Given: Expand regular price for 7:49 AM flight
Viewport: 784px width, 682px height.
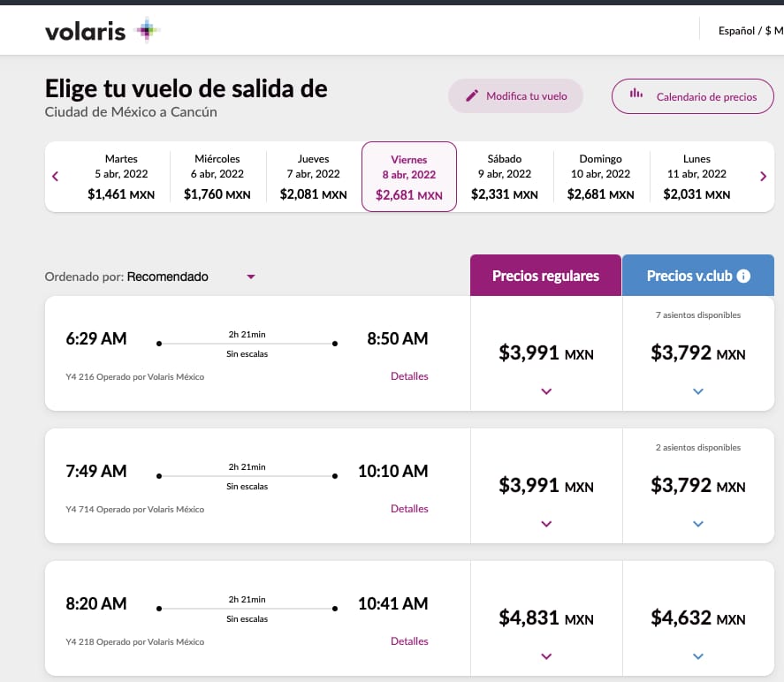Looking at the screenshot, I should (x=545, y=524).
